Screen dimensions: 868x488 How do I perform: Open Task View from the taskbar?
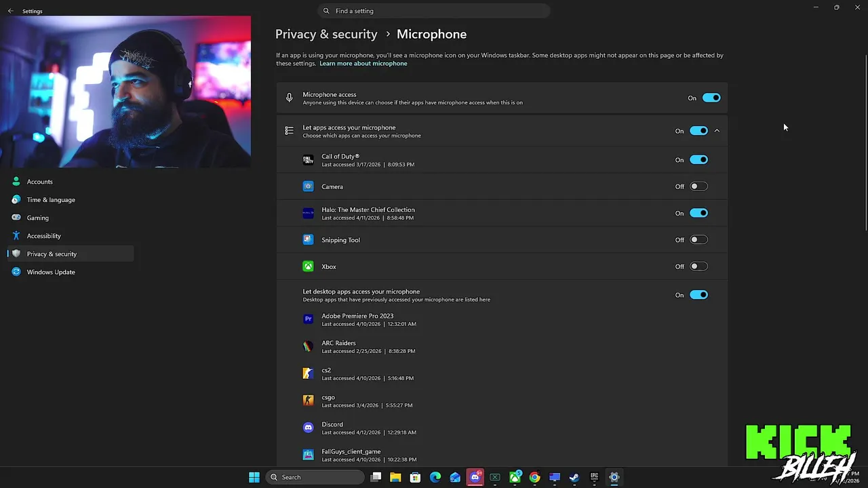click(x=376, y=477)
